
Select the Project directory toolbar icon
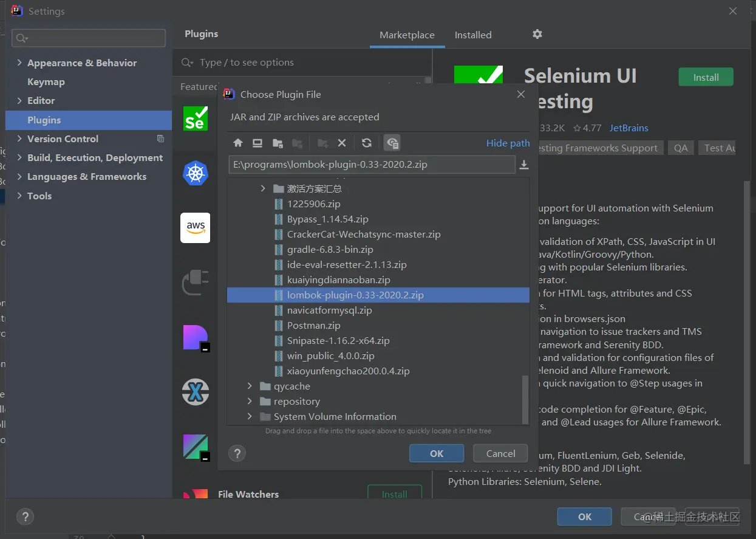tap(278, 143)
